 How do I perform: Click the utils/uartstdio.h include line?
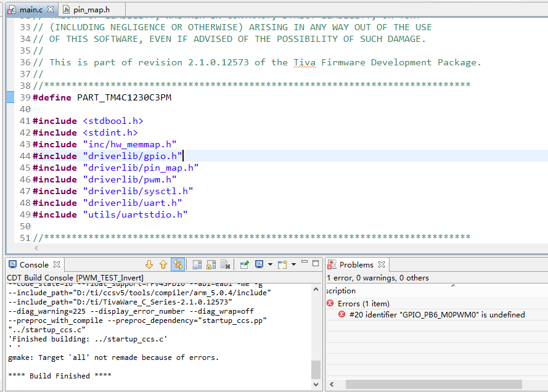point(110,214)
